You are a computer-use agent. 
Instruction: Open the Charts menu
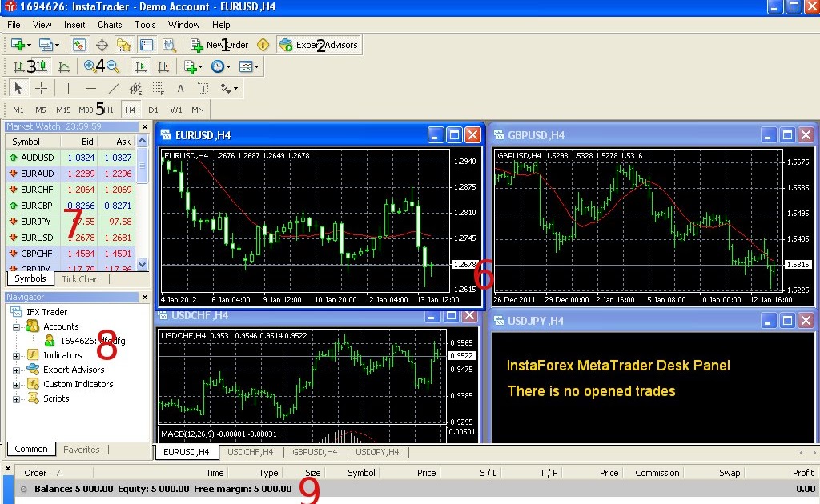click(x=109, y=24)
